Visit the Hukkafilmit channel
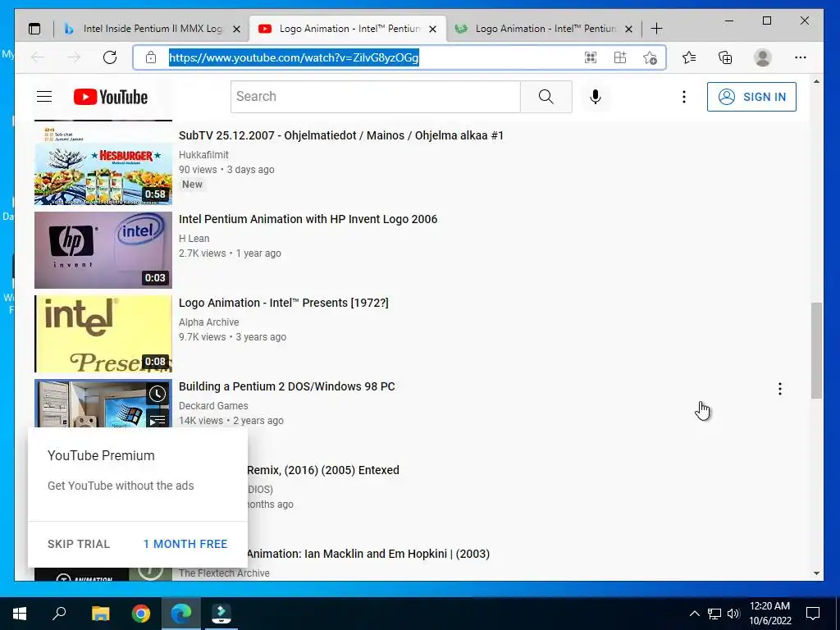This screenshot has width=840, height=630. click(x=203, y=155)
